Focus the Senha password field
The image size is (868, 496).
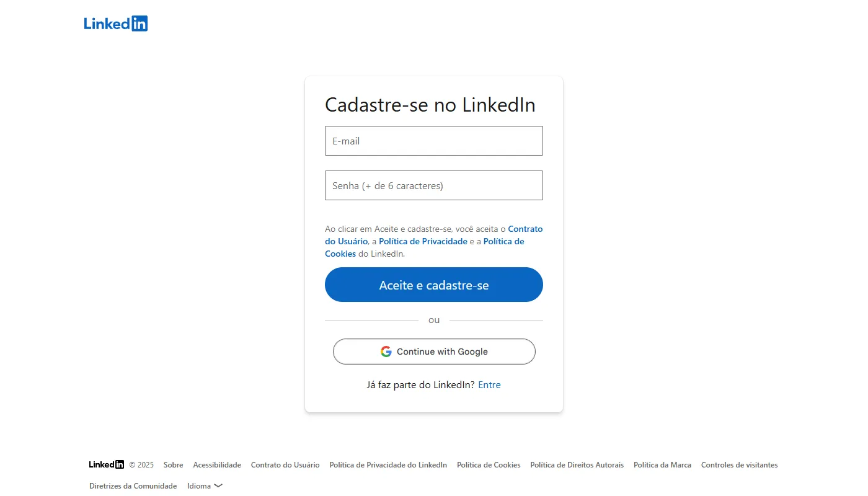click(x=434, y=185)
